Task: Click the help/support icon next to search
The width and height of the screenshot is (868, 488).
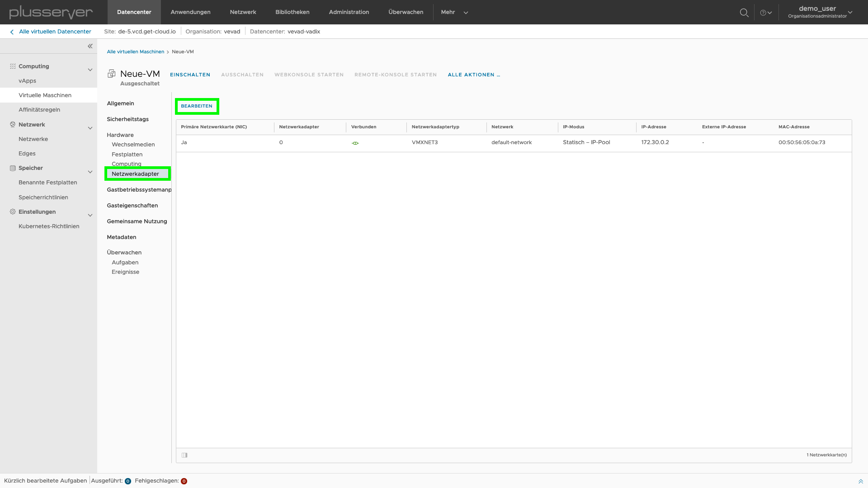Action: 765,12
